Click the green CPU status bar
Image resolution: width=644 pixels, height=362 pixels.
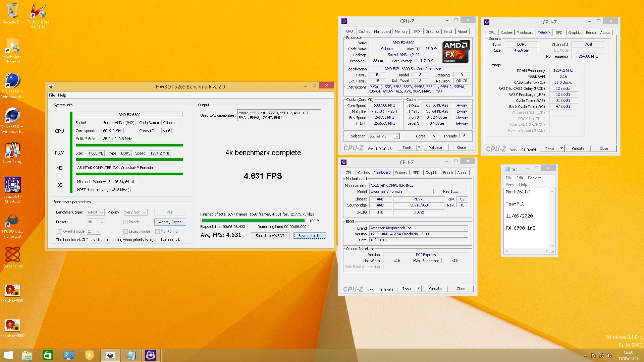coord(129,145)
